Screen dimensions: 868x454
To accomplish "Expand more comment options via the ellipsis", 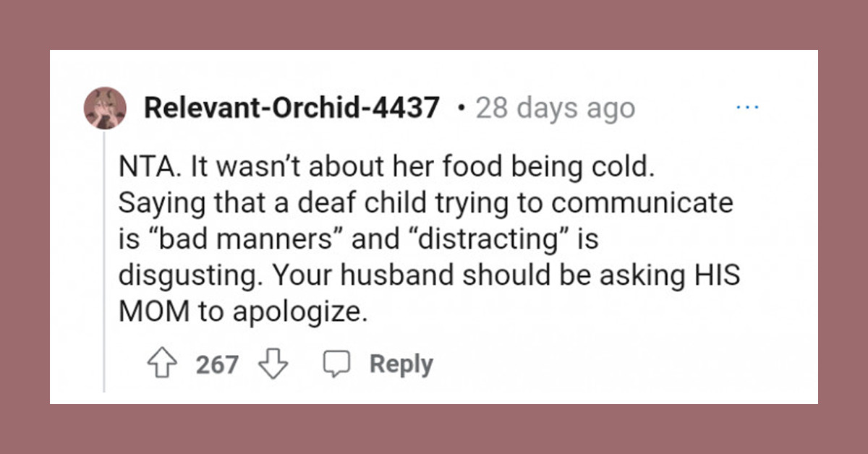I will (x=748, y=106).
